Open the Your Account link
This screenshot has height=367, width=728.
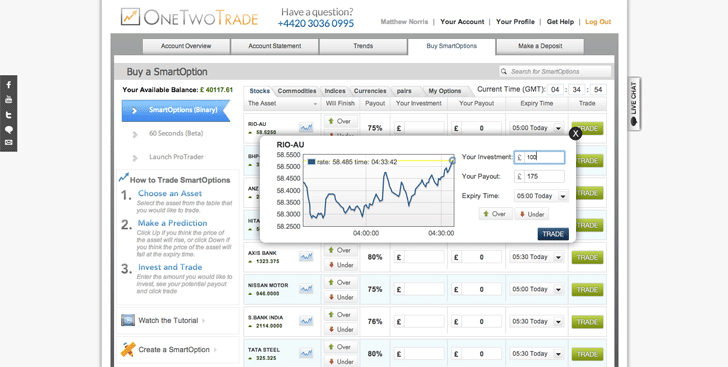point(462,22)
